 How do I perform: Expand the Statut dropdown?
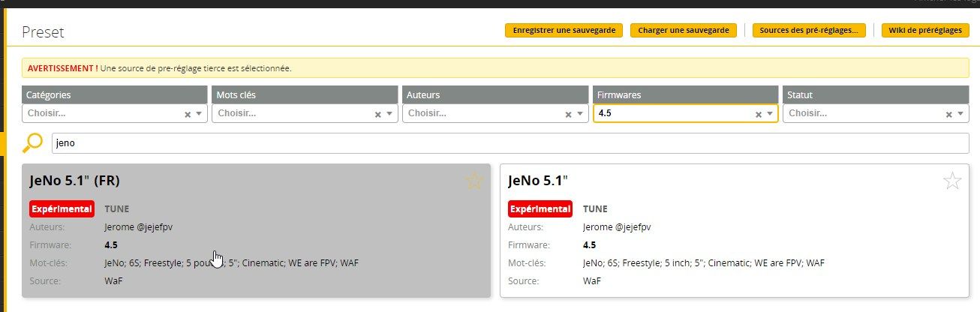(960, 114)
